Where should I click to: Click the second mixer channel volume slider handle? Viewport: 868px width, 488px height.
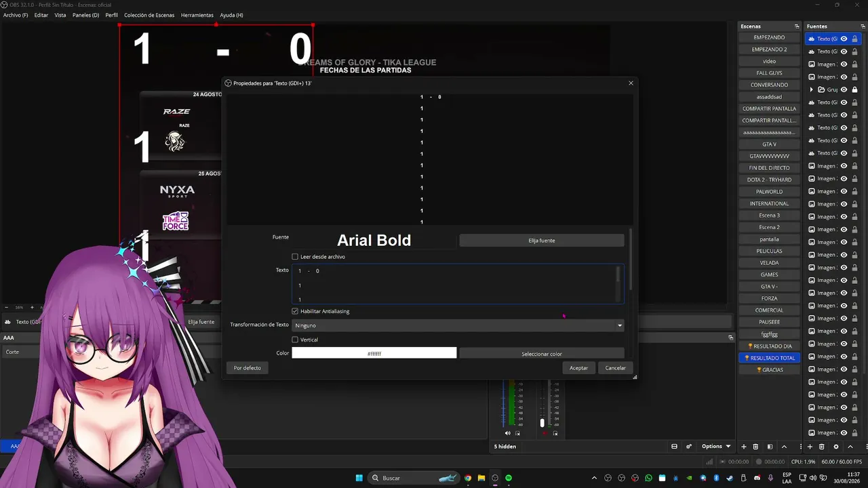[x=542, y=423]
